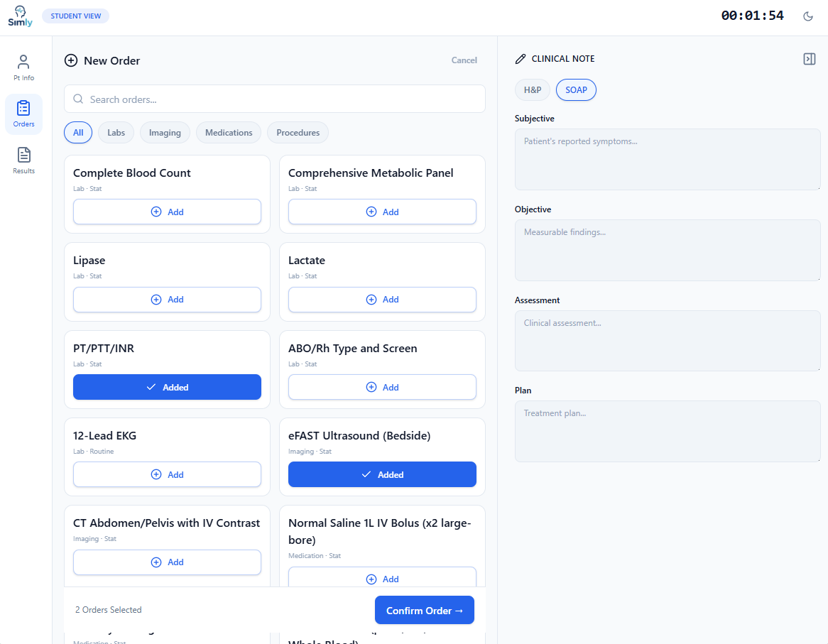Open the Pt Info sidebar icon
Viewport: 828px width, 644px height.
point(23,68)
